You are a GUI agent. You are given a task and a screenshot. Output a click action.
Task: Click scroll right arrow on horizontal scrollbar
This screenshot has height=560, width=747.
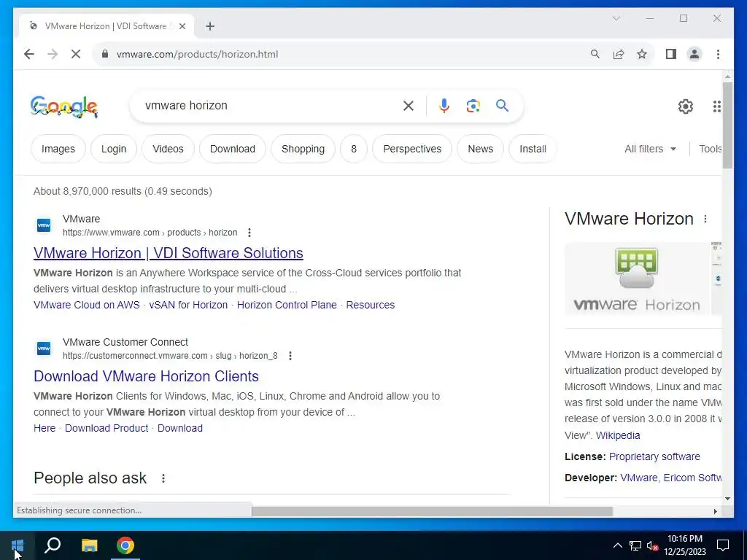tap(715, 511)
